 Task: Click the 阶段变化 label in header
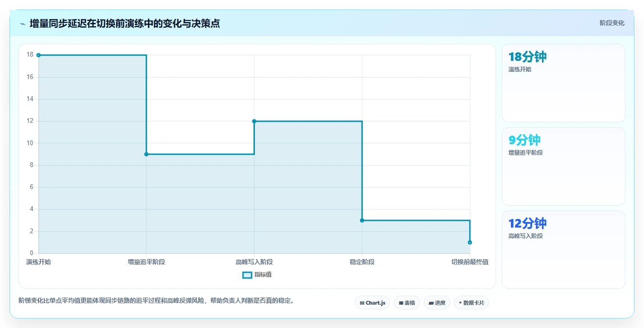pyautogui.click(x=612, y=23)
